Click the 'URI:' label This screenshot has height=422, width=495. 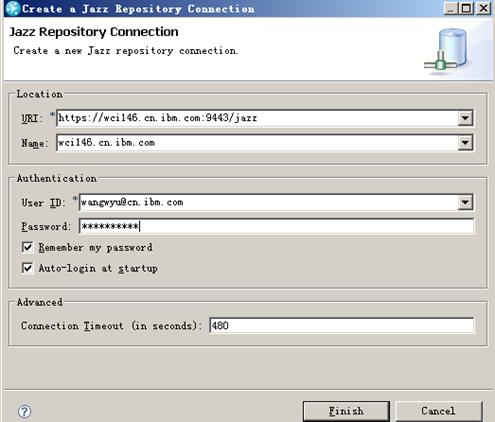[x=32, y=118]
